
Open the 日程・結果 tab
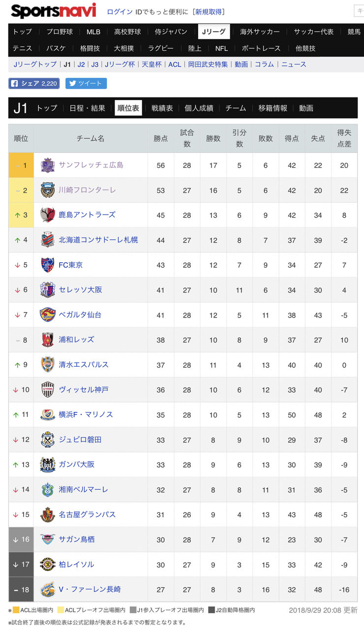[x=88, y=108]
